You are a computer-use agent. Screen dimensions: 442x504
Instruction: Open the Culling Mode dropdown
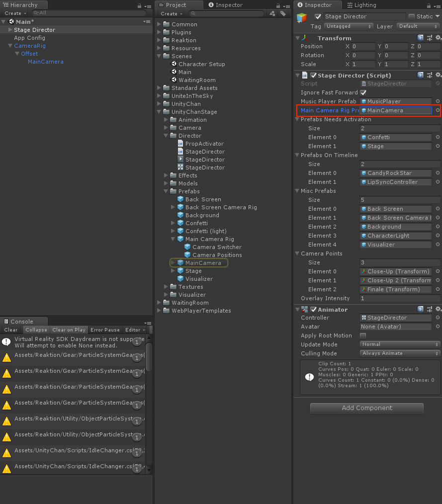(x=400, y=353)
